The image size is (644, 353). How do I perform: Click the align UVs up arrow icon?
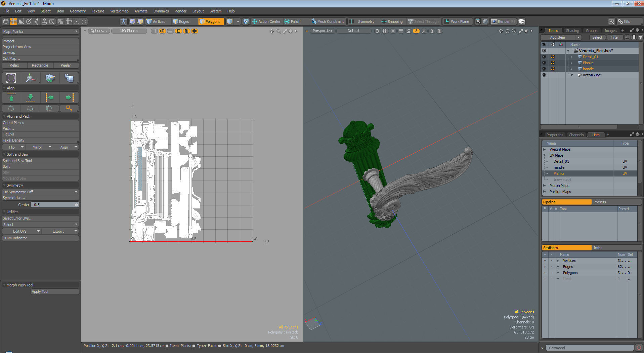11,97
